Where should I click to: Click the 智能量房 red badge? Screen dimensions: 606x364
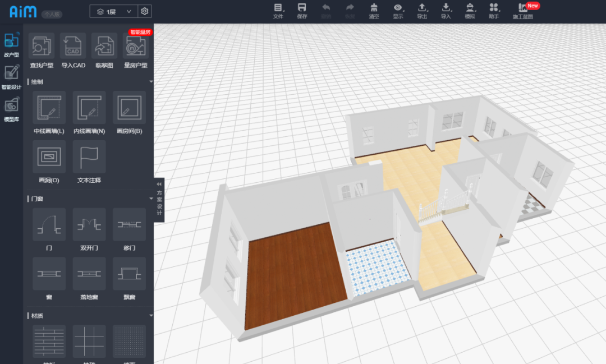pos(140,32)
